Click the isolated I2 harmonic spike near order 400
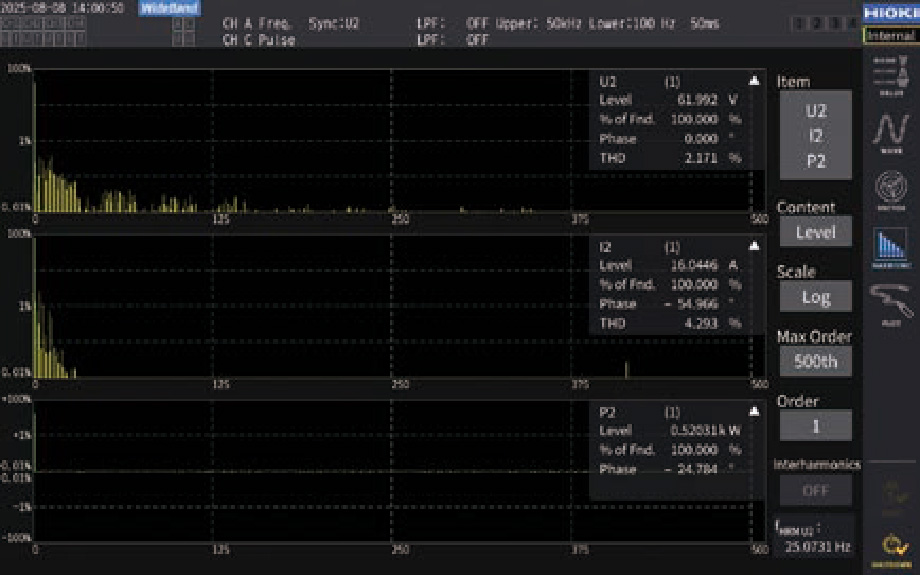Image resolution: width=920 pixels, height=579 pixels. tap(626, 370)
